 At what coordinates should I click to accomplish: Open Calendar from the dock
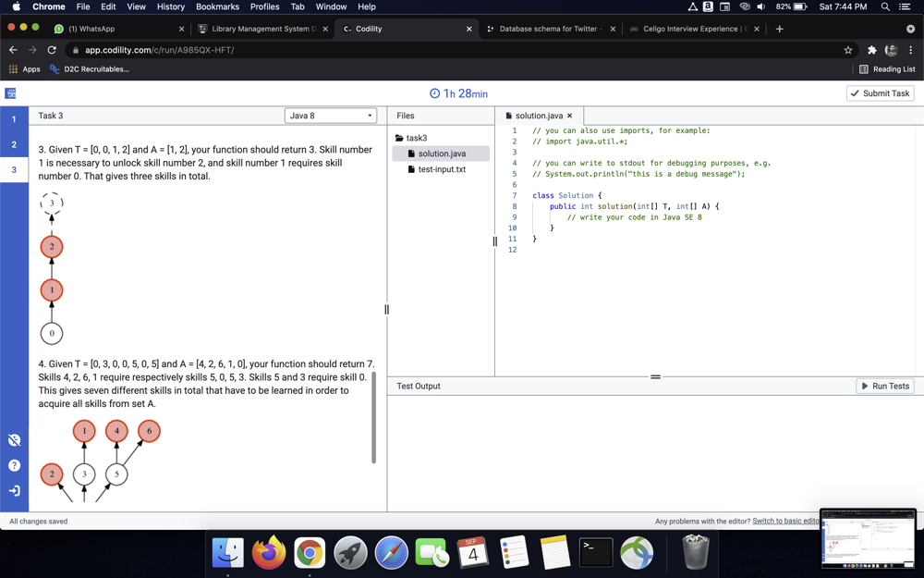[x=473, y=553]
